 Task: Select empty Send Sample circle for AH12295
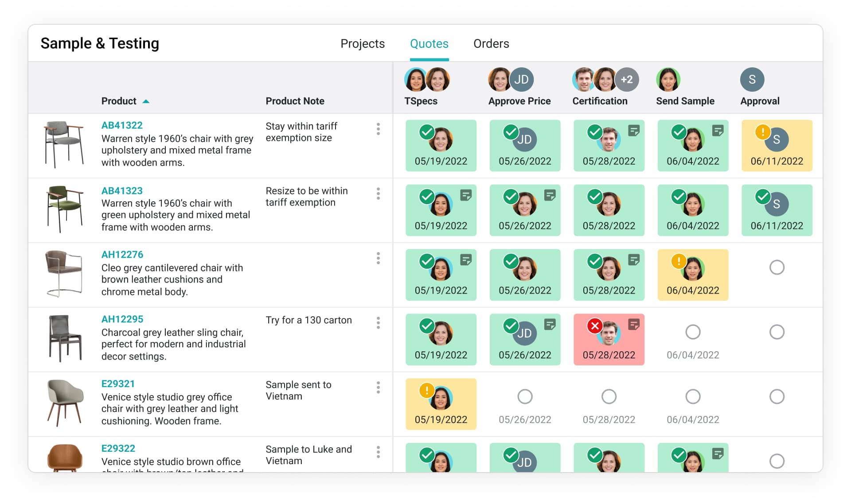click(693, 332)
